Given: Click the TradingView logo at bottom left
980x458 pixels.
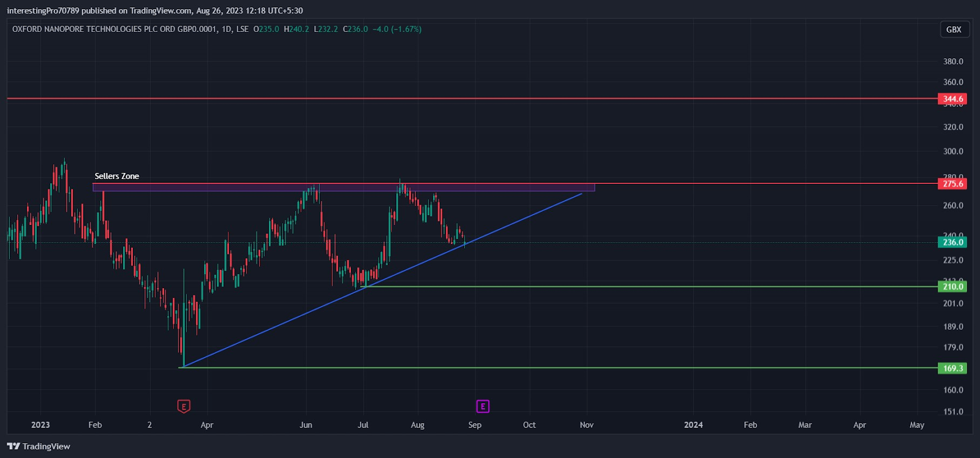Looking at the screenshot, I should click(39, 446).
